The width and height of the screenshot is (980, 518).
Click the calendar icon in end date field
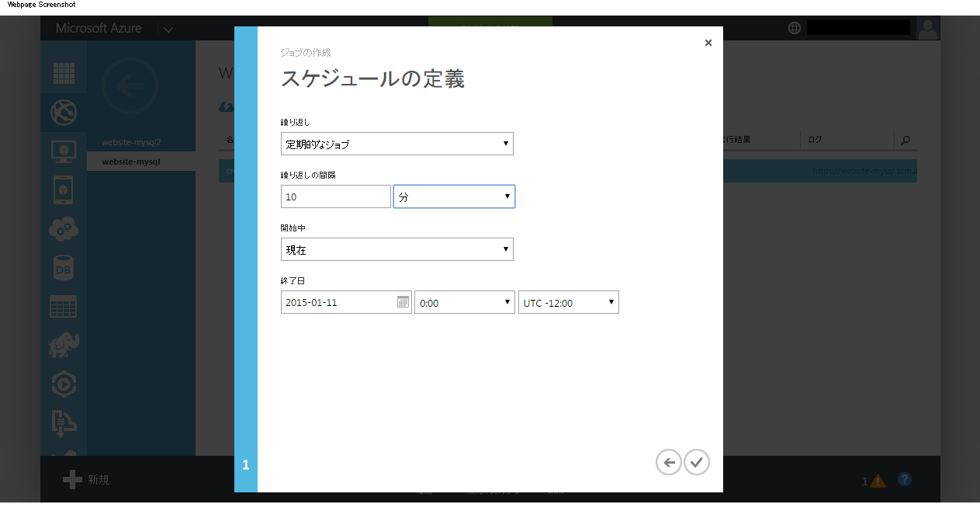403,302
